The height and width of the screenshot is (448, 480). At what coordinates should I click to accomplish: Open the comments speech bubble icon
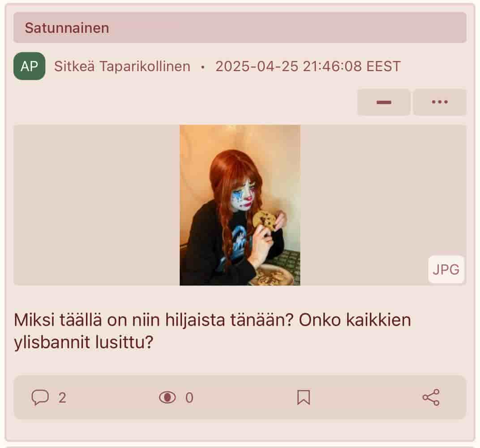point(40,397)
